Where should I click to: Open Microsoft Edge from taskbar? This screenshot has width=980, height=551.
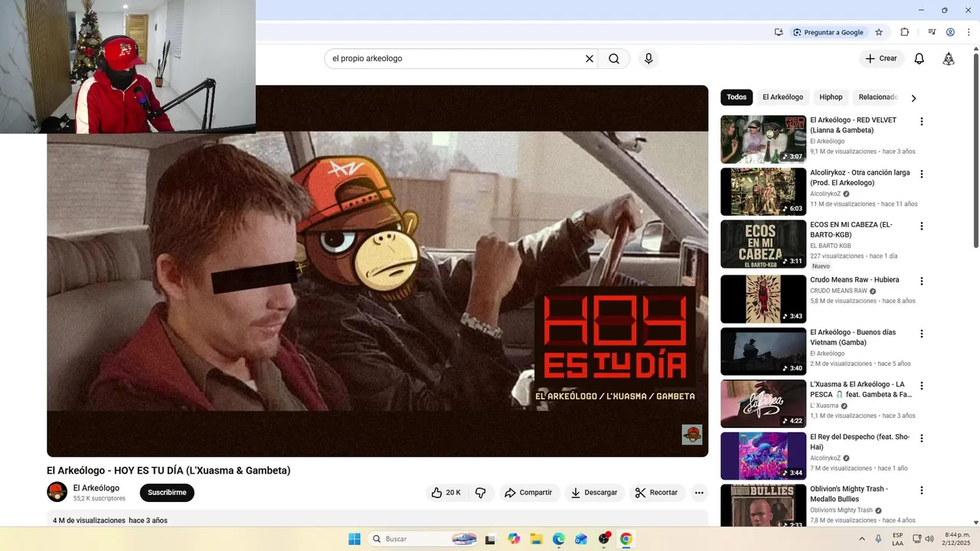pyautogui.click(x=559, y=539)
